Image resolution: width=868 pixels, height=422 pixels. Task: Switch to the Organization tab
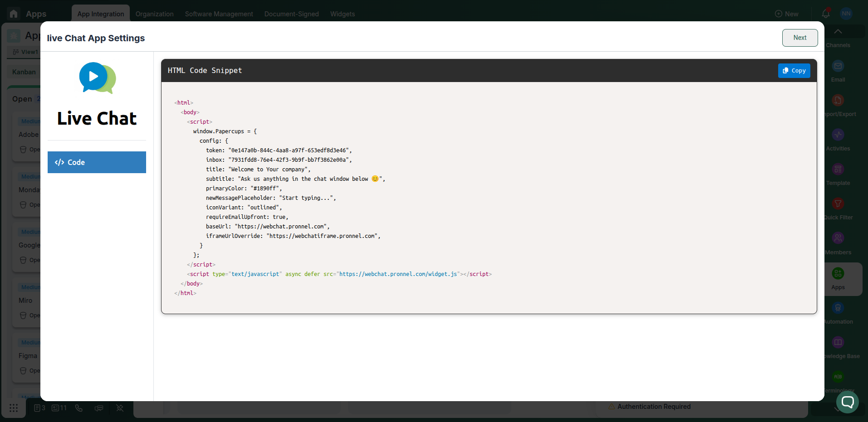[154, 14]
